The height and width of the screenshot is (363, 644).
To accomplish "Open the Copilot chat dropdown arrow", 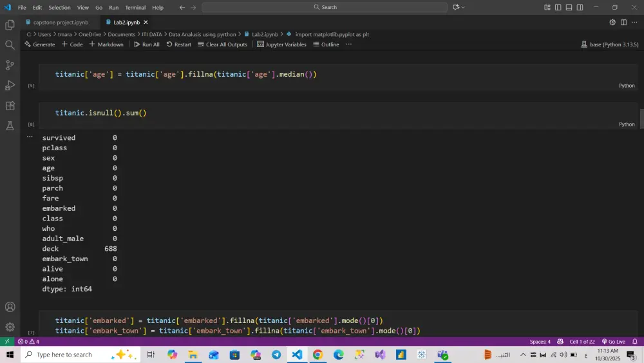I will pyautogui.click(x=463, y=7).
